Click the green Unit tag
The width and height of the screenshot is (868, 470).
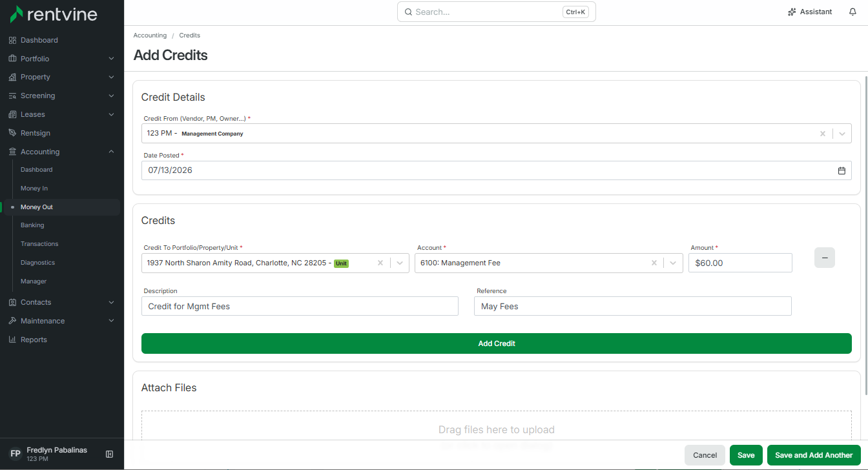coord(341,263)
